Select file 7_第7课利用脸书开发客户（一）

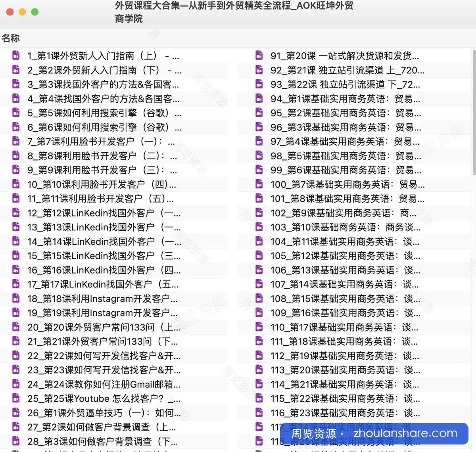(101, 142)
